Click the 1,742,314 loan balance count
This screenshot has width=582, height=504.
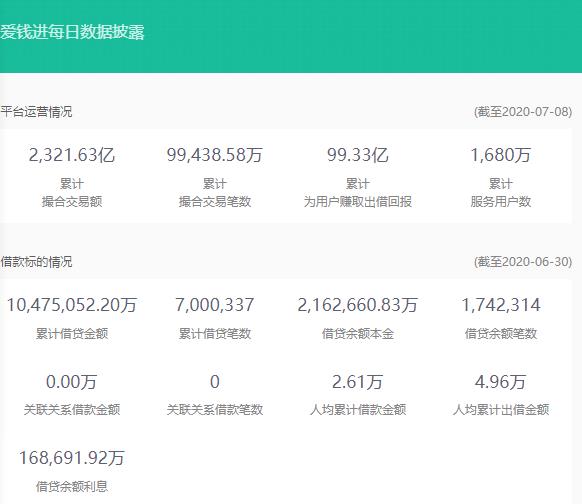point(500,305)
